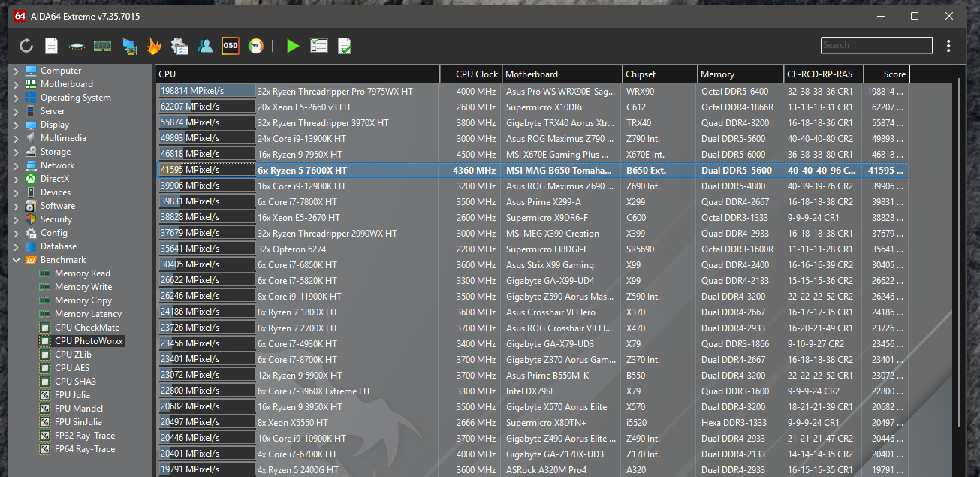Select Software in the sidebar tree
This screenshot has width=980, height=477.
pos(57,206)
